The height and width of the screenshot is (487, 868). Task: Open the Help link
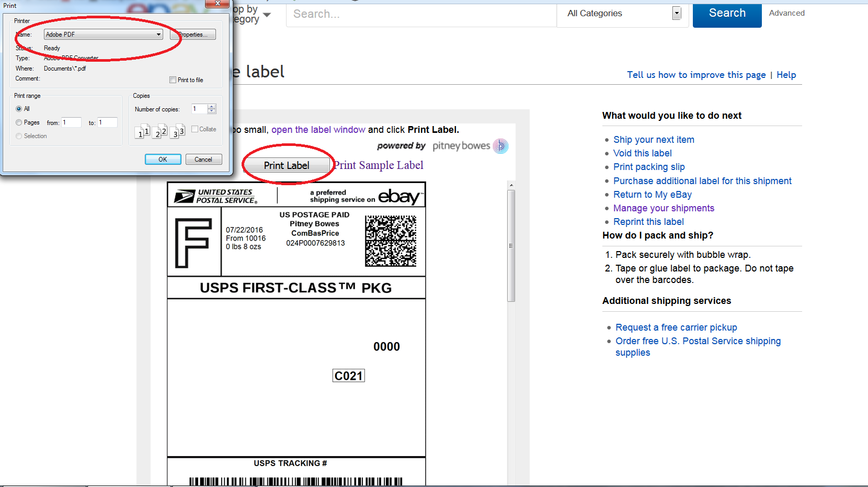pos(786,75)
